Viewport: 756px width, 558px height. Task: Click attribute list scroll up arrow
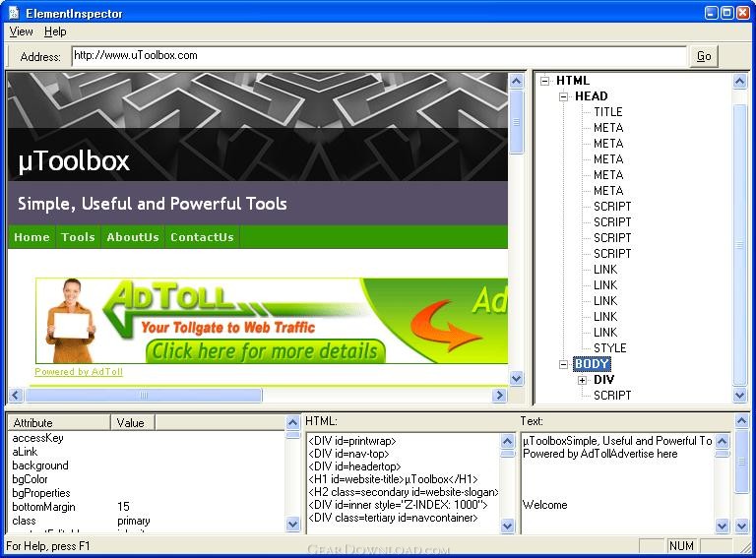(x=292, y=422)
